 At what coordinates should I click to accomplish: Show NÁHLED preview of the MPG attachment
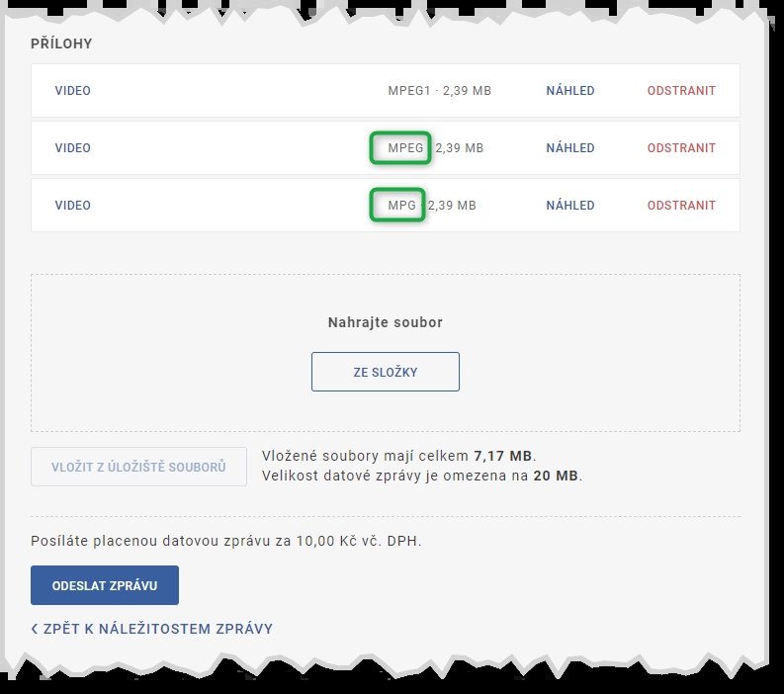point(569,206)
